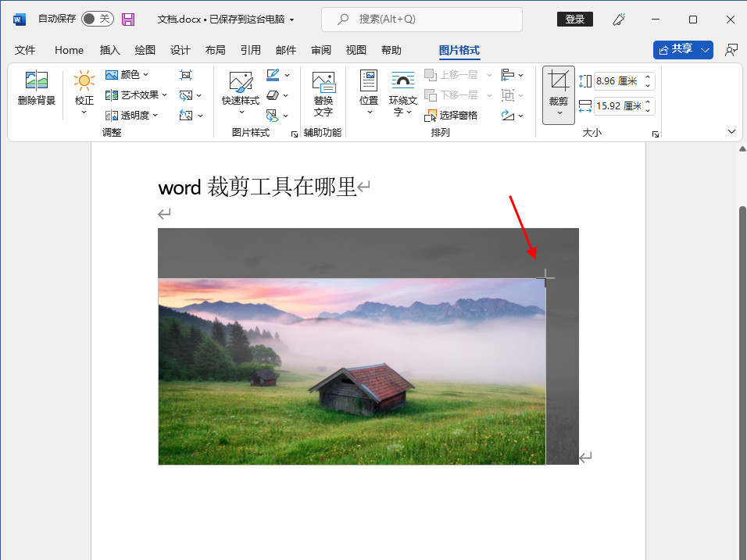Open the 快速样式 quick styles gallery
The image size is (747, 560).
(241, 94)
